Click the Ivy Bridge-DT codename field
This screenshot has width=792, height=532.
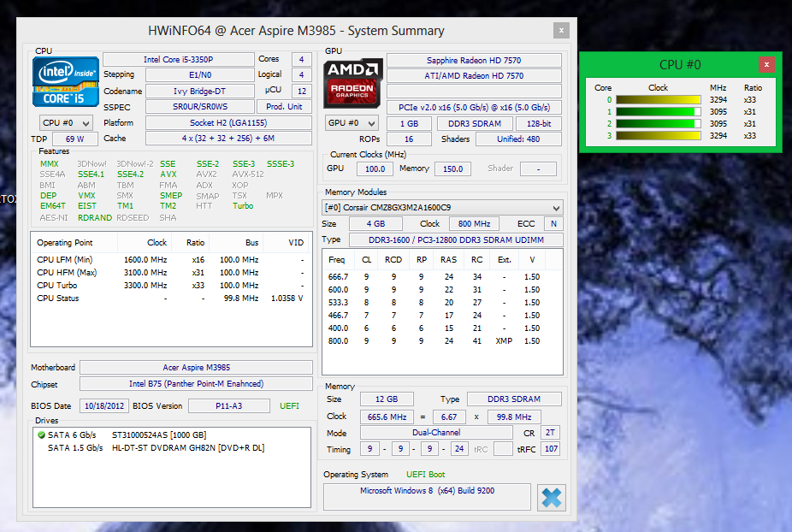200,91
